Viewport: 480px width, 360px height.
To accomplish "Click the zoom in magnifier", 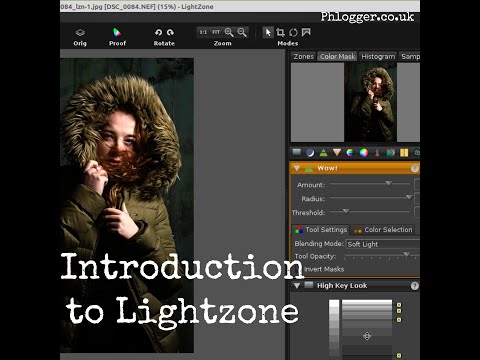I will (229, 32).
